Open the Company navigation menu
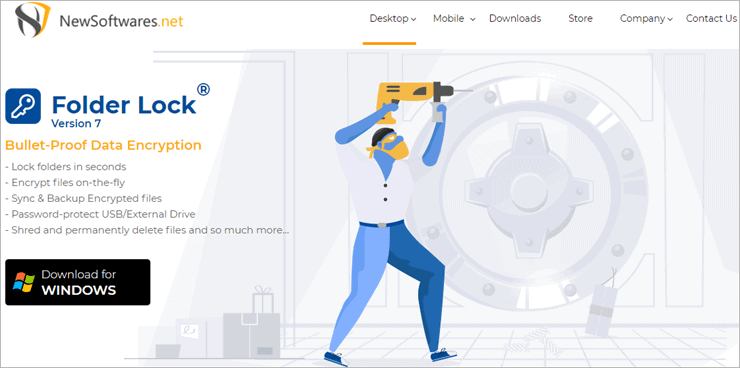The width and height of the screenshot is (740, 368). [x=642, y=18]
